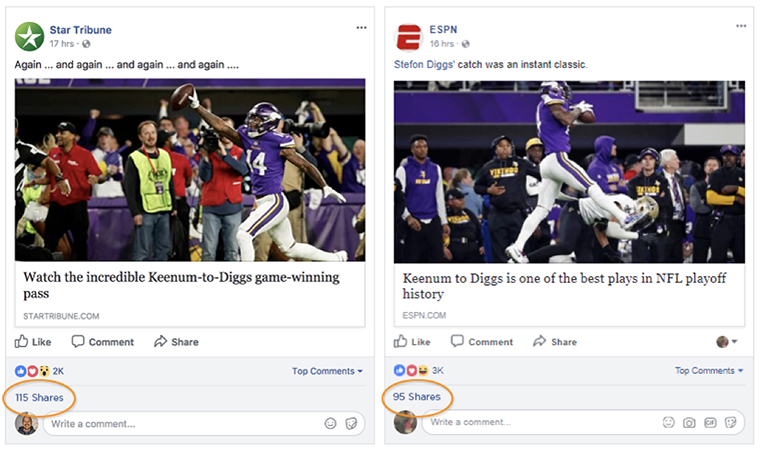Share the Star Tribune post
760x450 pixels.
pyautogui.click(x=176, y=342)
